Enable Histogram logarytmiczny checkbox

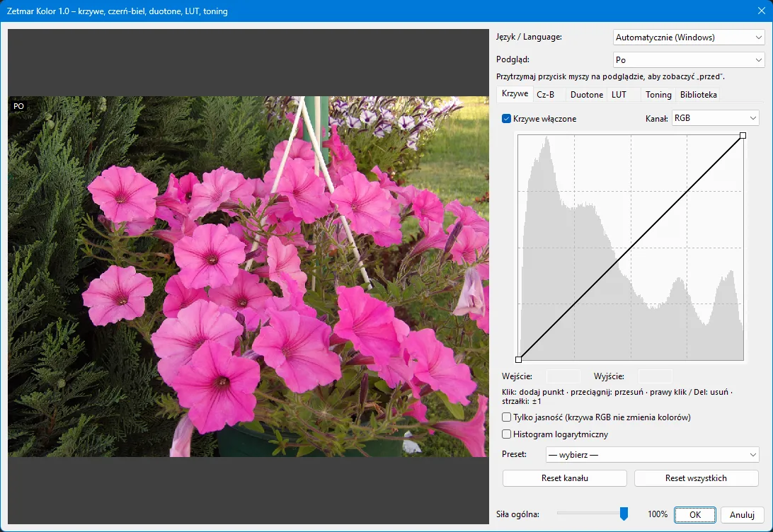506,434
